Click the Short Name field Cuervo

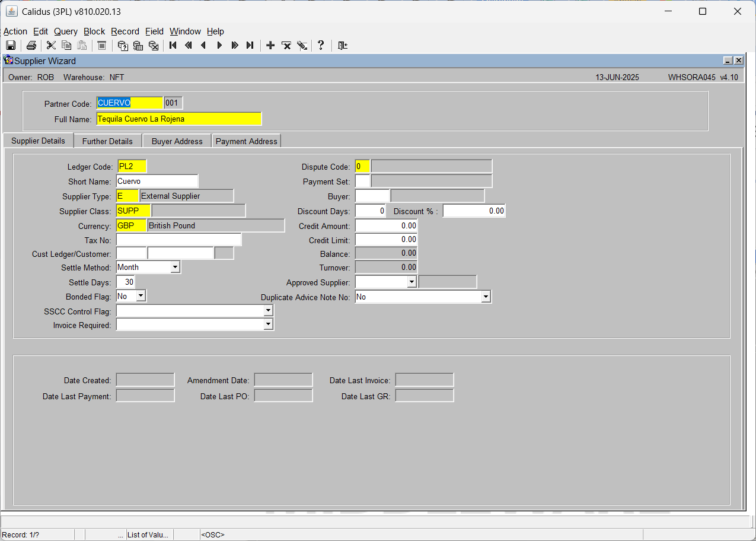click(x=157, y=181)
